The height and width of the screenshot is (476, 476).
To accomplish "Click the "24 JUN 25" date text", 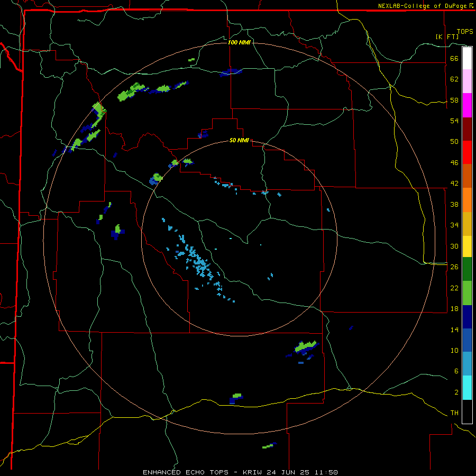I will click(288, 472).
